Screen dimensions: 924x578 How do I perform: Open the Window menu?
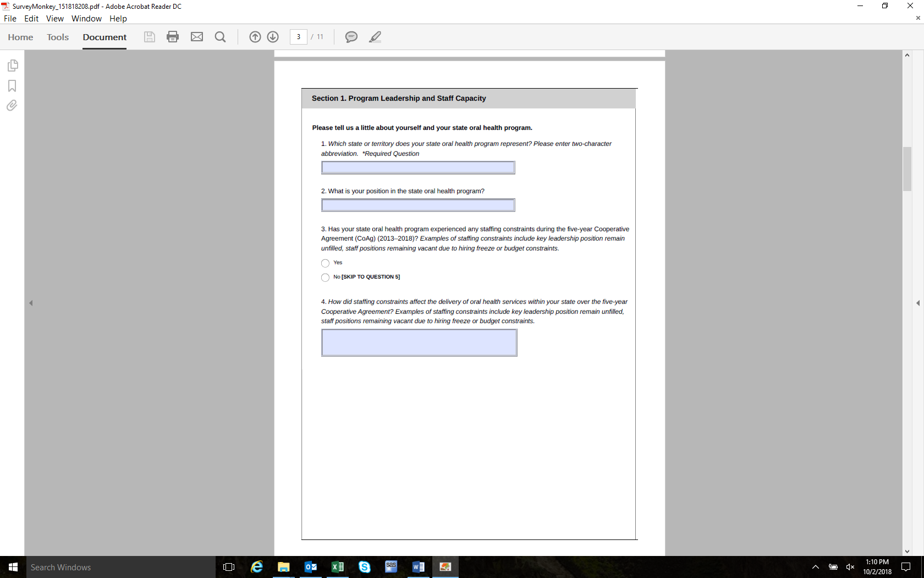click(x=86, y=19)
